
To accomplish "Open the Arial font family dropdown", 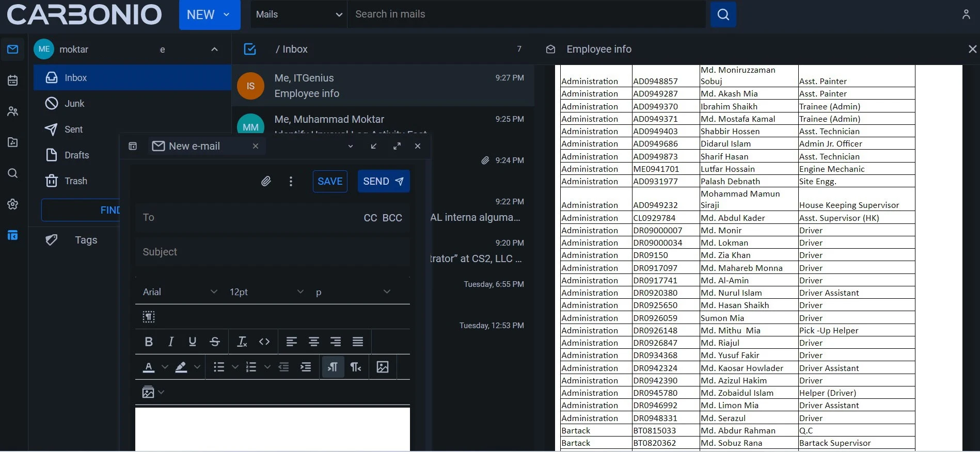I will pyautogui.click(x=180, y=292).
